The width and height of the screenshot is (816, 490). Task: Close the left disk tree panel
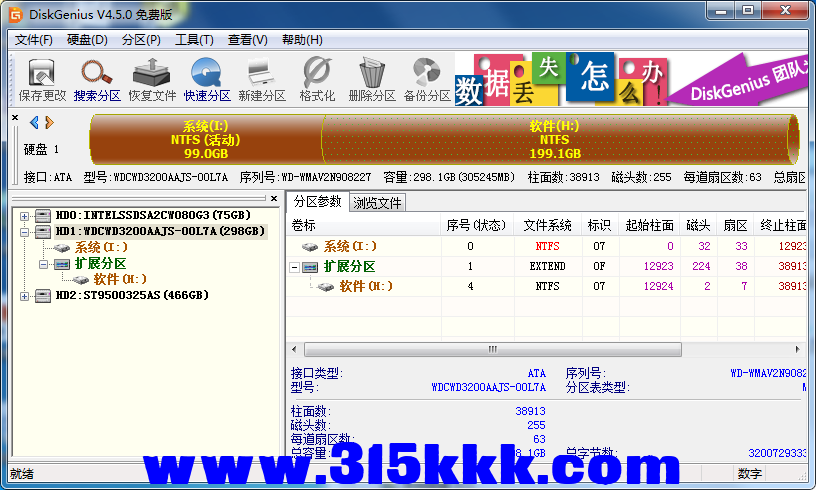(x=274, y=198)
